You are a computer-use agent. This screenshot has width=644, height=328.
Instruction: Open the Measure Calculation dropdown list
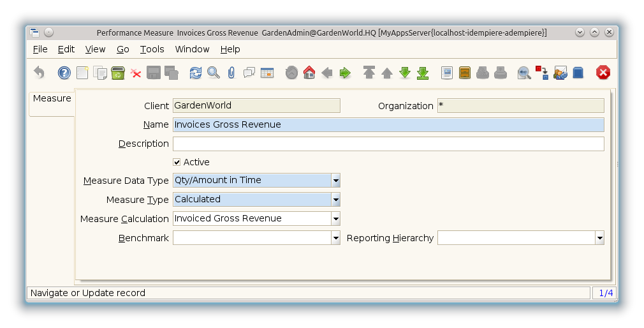point(335,219)
